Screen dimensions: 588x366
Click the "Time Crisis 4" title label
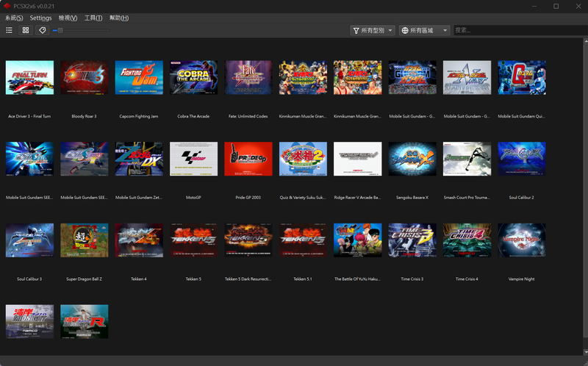pos(467,279)
